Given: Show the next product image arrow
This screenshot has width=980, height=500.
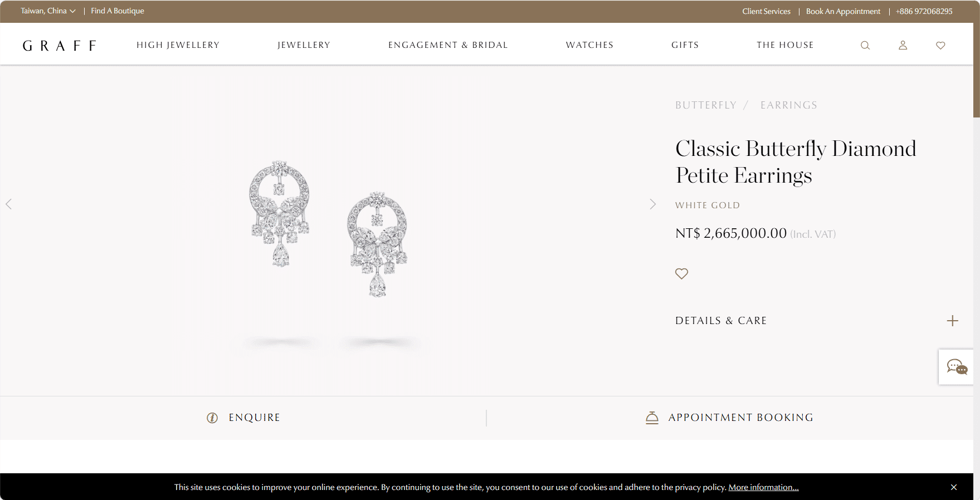Looking at the screenshot, I should click(652, 204).
